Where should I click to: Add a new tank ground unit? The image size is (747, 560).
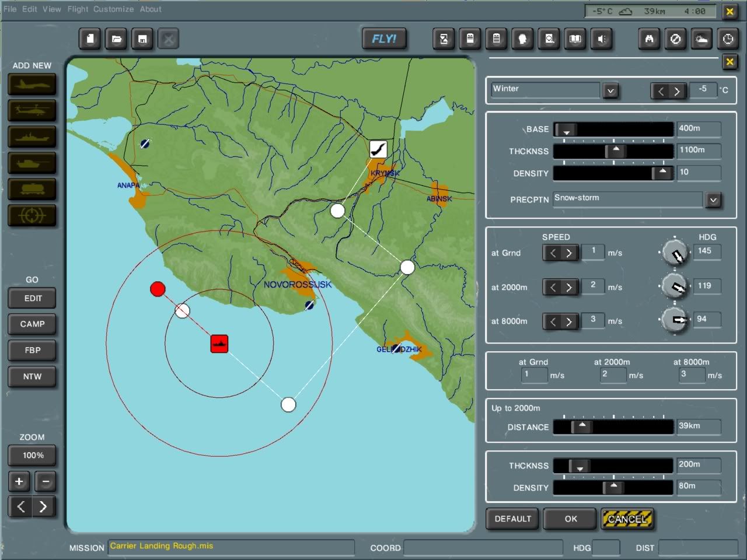pos(32,163)
